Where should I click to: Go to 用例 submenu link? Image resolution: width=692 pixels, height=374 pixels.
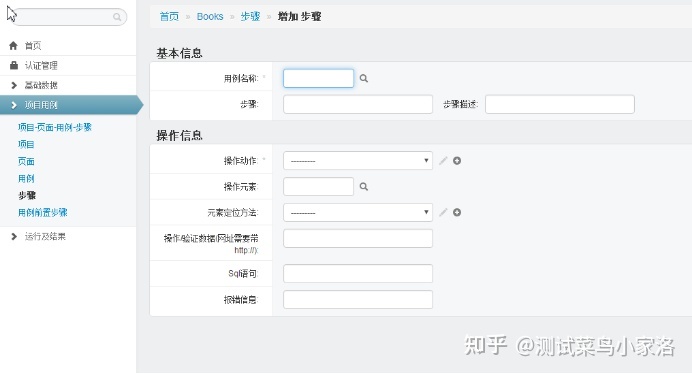(26, 178)
